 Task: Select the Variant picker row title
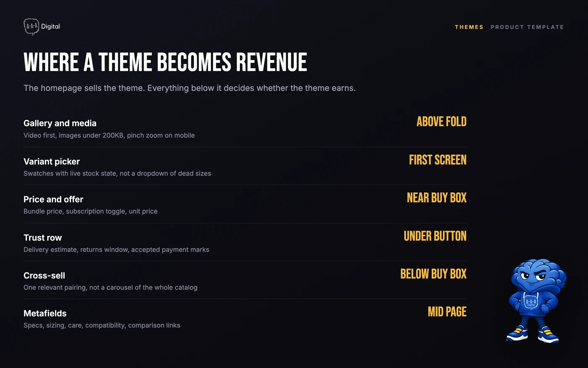click(x=52, y=161)
